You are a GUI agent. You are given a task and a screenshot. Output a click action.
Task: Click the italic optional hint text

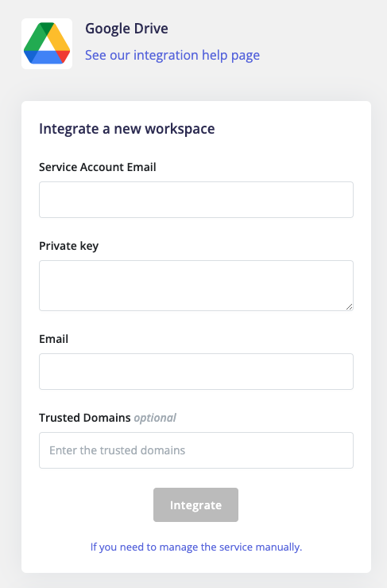155,418
